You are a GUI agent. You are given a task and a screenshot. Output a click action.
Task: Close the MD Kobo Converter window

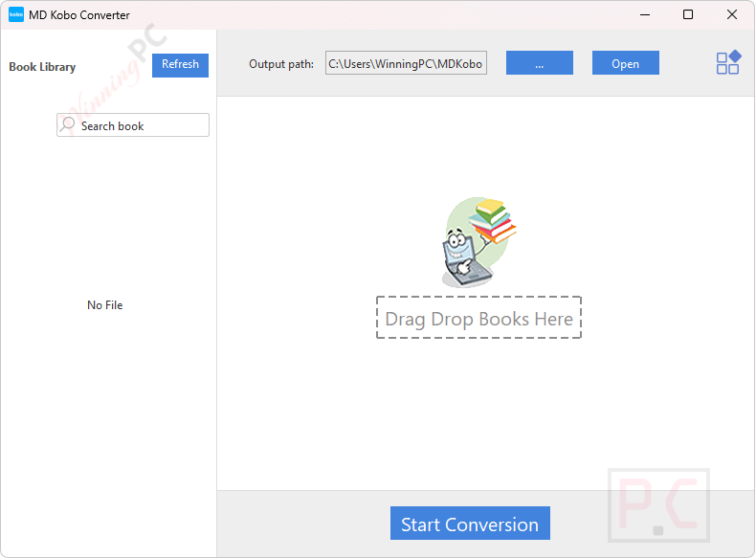point(732,15)
